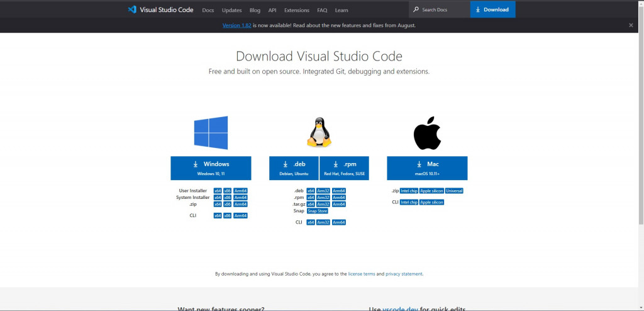
Task: Select x86 for Windows .zip
Action: coord(228,204)
